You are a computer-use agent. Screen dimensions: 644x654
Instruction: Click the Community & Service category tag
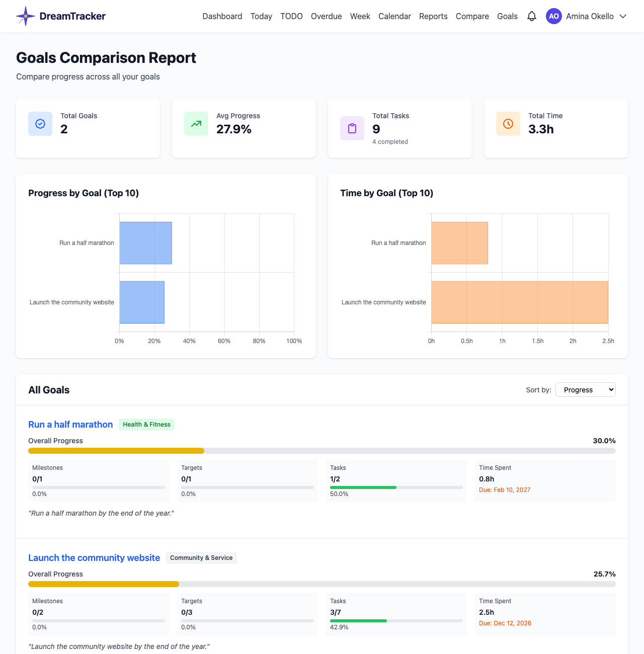pyautogui.click(x=201, y=557)
